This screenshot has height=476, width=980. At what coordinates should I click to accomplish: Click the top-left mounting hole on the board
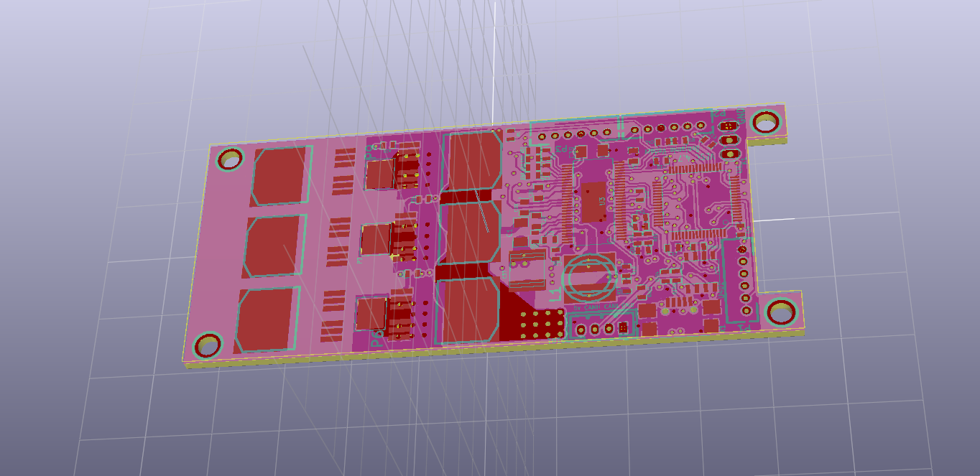(231, 159)
